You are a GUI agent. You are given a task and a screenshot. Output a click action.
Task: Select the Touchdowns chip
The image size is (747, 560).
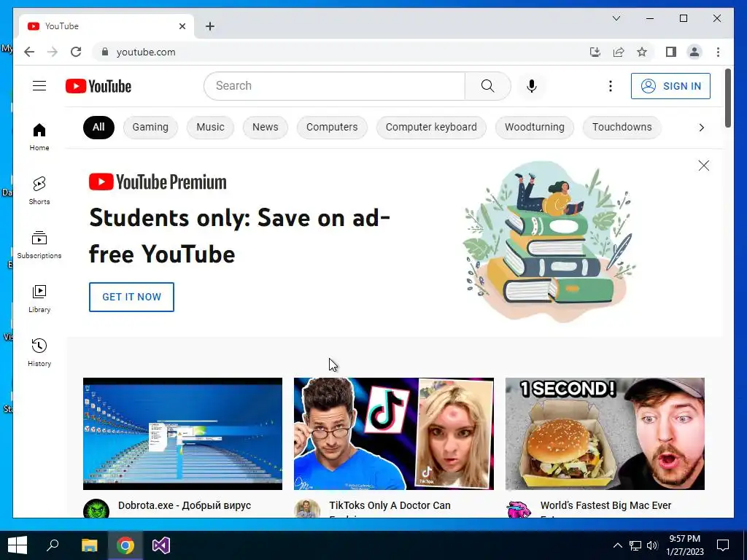pos(622,127)
